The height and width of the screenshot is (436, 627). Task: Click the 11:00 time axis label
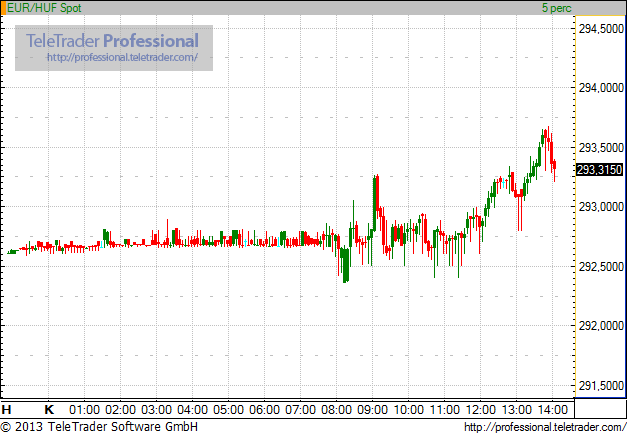pyautogui.click(x=445, y=410)
